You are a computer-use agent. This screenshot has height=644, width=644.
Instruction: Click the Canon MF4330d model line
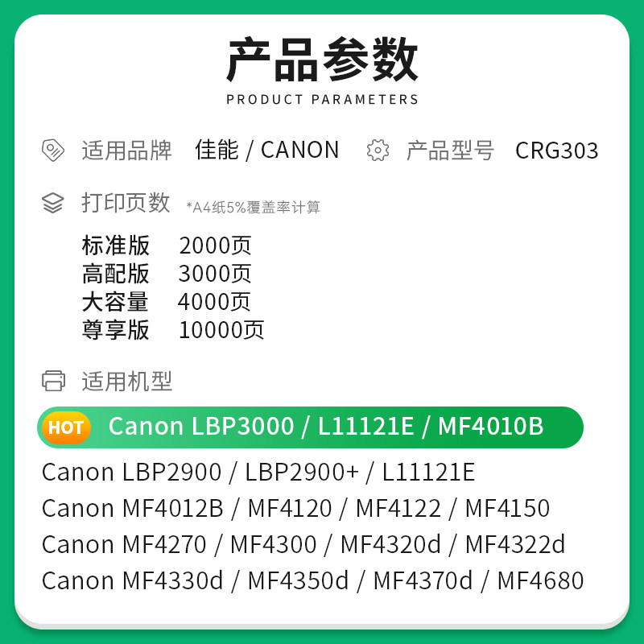coord(313,580)
